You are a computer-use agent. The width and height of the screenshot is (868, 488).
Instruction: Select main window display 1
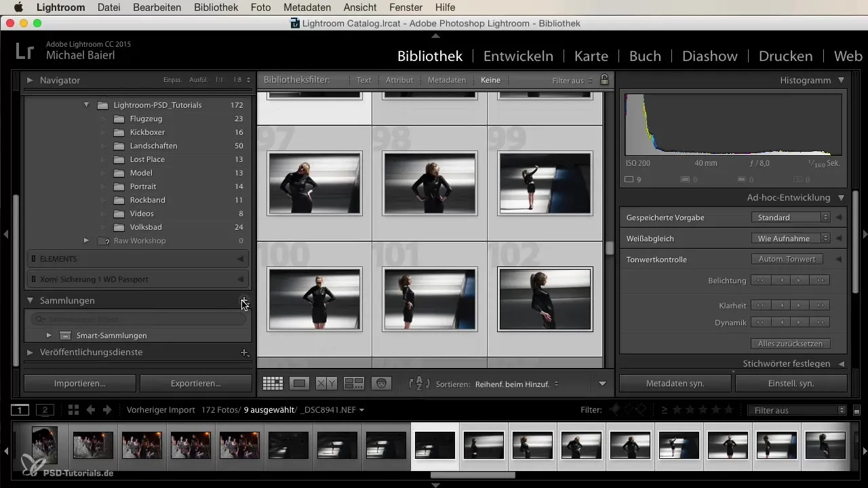(x=20, y=410)
